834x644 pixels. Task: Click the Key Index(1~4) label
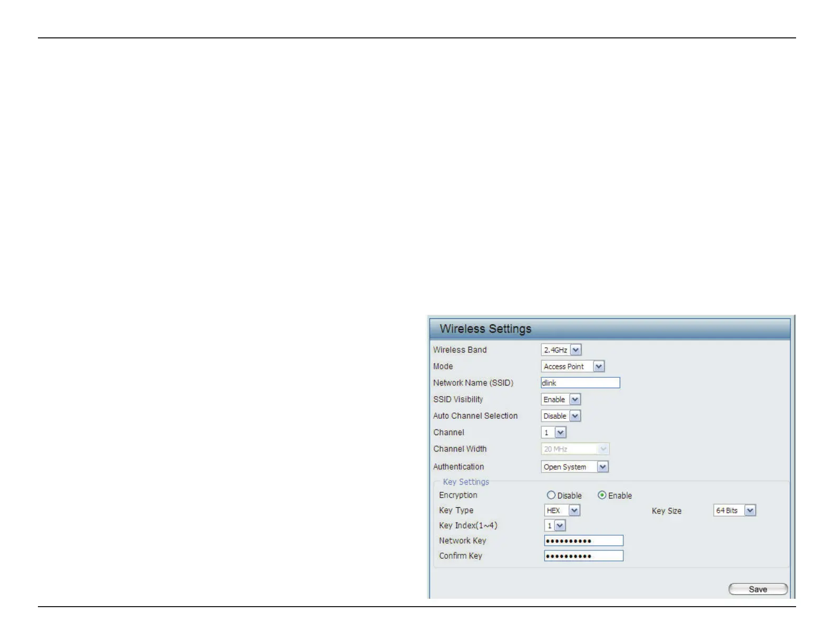(468, 526)
